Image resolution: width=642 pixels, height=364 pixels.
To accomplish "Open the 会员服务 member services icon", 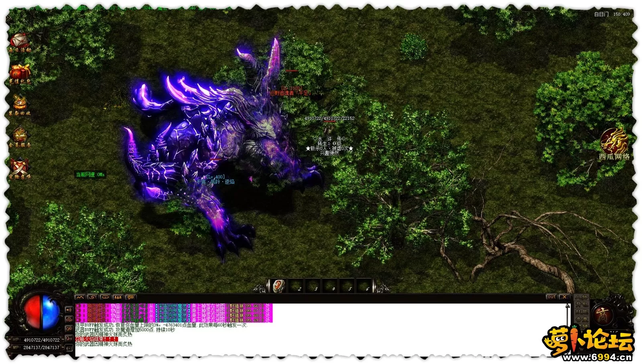I will coord(20,137).
